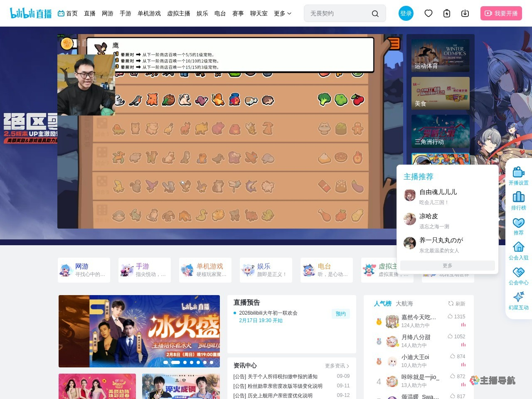Viewport: 532px width, 399px height.
Task: Click the heart favorites icon in top bar
Action: [x=429, y=13]
